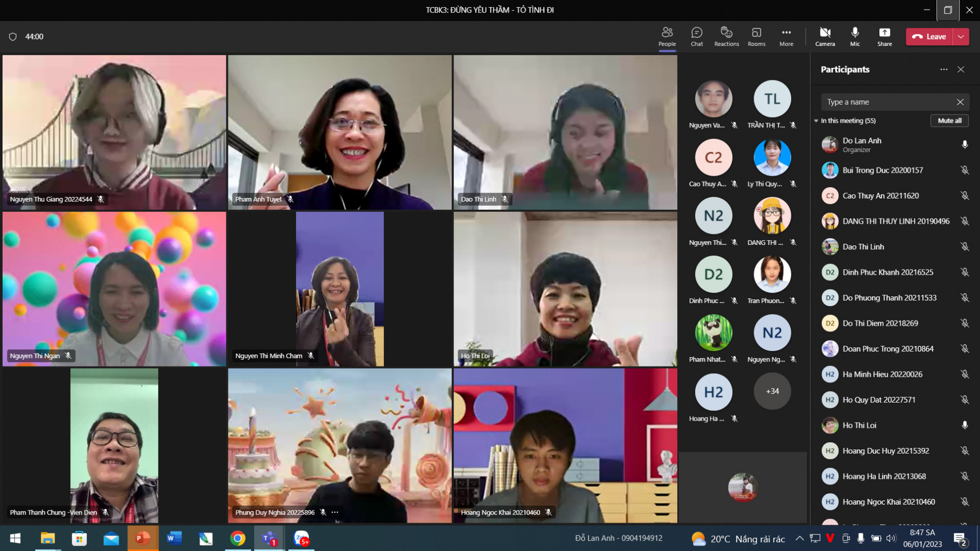Click Nguyen Va... photo avatar

point(713,98)
